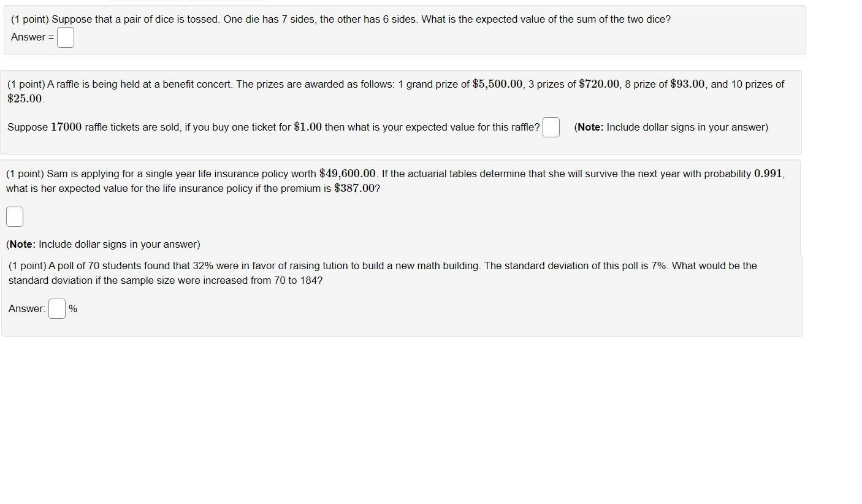
Task: Click the 17000 raffle tickets number
Action: 66,128
